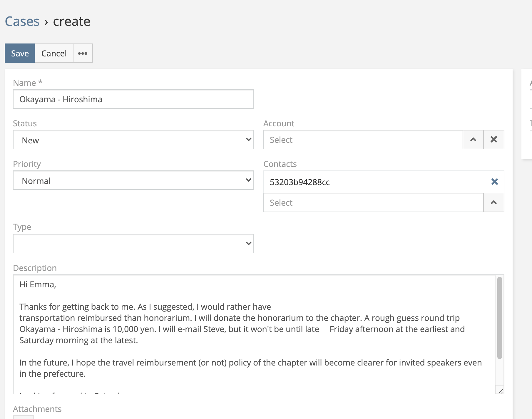Cancel the case creation
Screen dimensions: 532x419
tap(54, 53)
